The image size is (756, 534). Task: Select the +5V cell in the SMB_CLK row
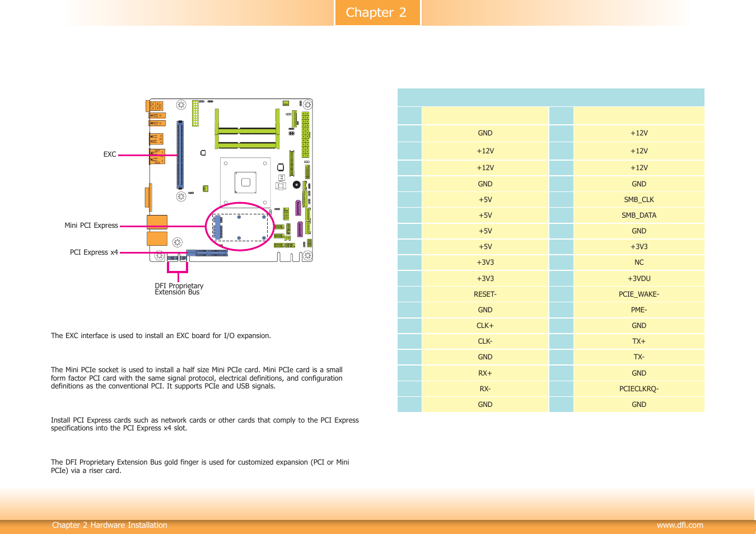point(485,200)
